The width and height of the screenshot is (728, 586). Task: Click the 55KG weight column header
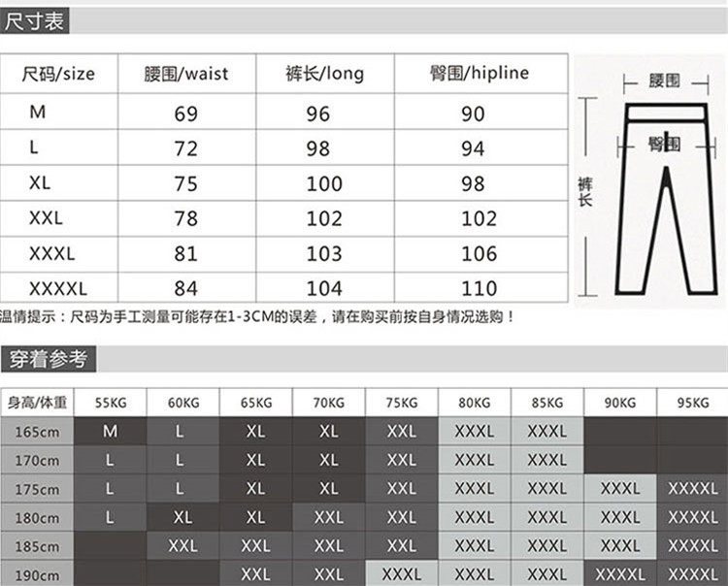(x=111, y=403)
